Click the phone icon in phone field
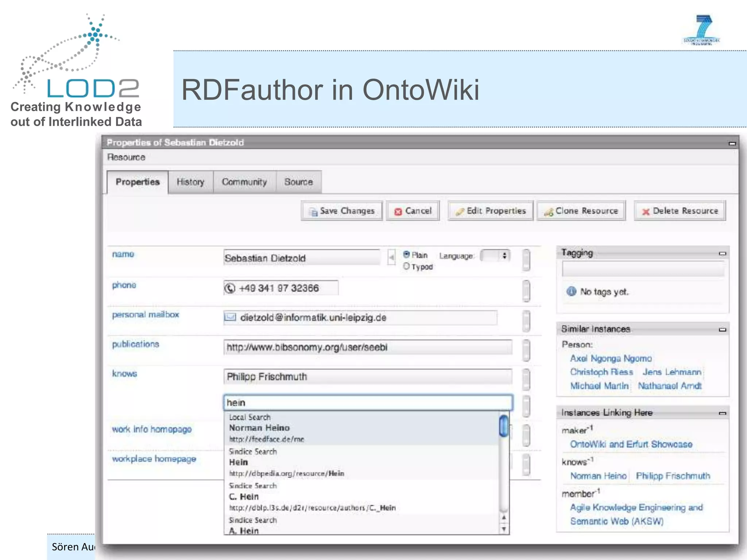The width and height of the screenshot is (747, 560). point(230,288)
